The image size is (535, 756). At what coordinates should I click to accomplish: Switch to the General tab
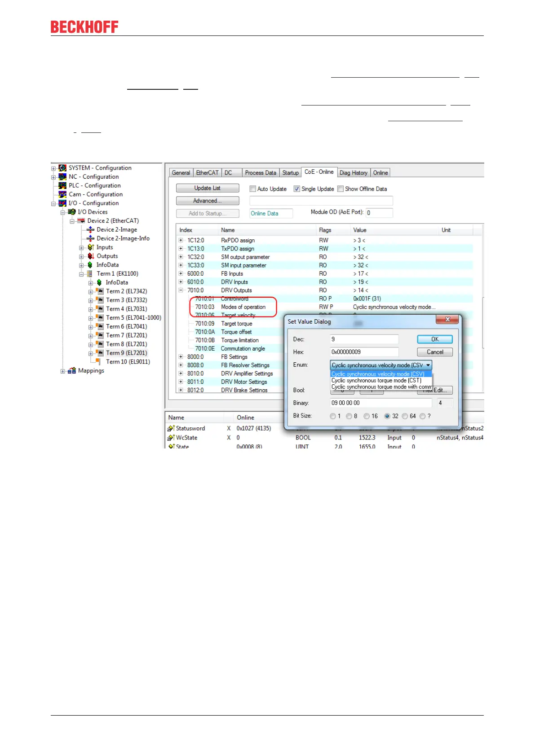181,173
